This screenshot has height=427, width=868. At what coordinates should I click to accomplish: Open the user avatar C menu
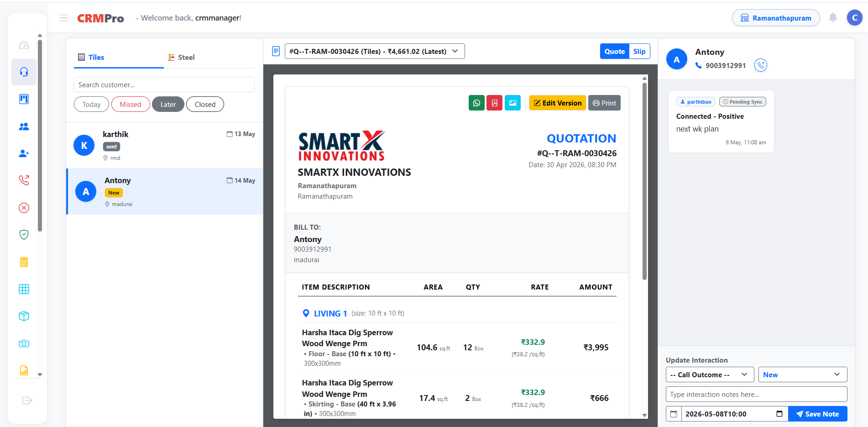(855, 18)
